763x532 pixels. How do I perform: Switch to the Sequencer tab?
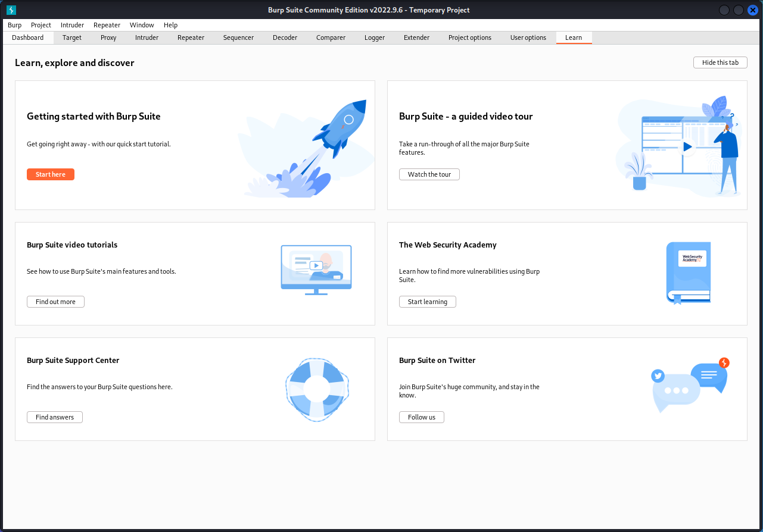pos(238,37)
